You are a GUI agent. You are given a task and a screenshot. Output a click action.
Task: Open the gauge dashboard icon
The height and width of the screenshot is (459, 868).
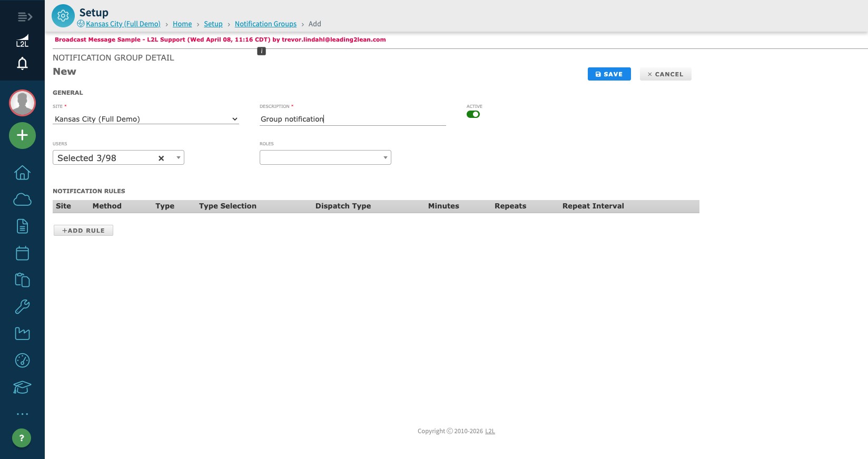tap(22, 361)
